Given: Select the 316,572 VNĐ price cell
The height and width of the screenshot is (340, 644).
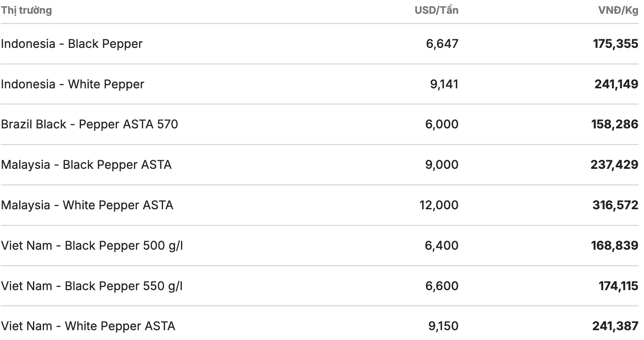Looking at the screenshot, I should [x=615, y=205].
